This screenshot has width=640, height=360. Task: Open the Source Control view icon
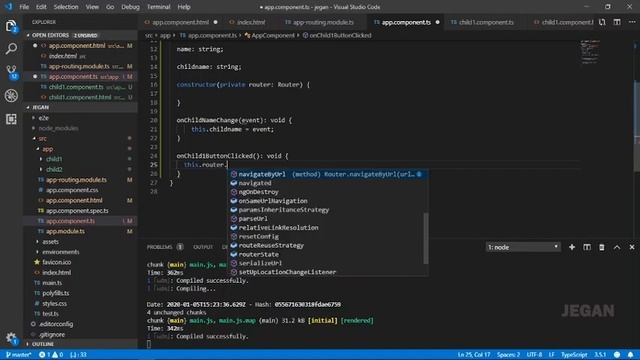click(x=11, y=72)
